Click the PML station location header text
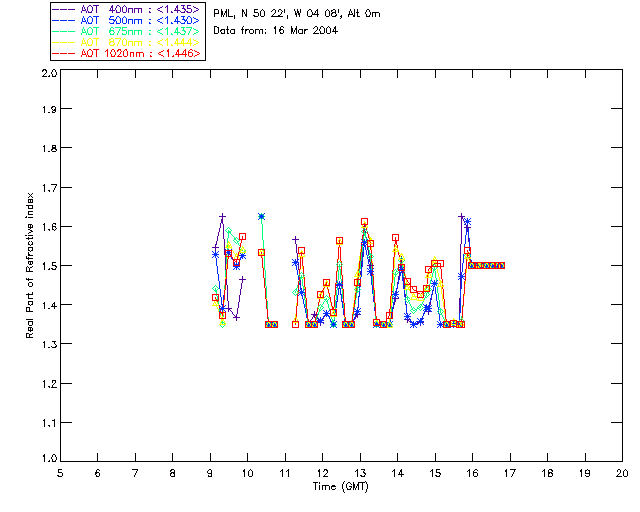 pyautogui.click(x=297, y=13)
